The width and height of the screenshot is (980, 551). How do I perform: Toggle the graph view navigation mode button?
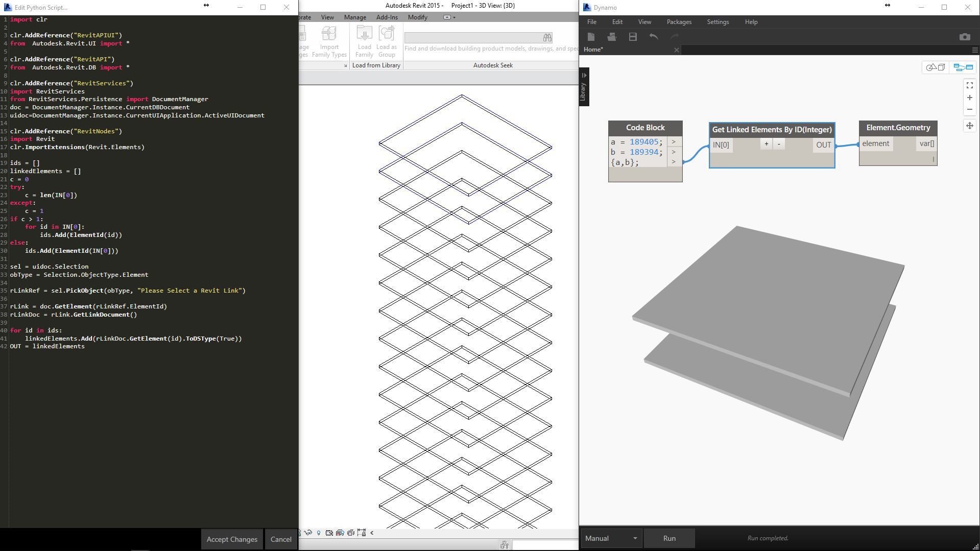(x=963, y=67)
